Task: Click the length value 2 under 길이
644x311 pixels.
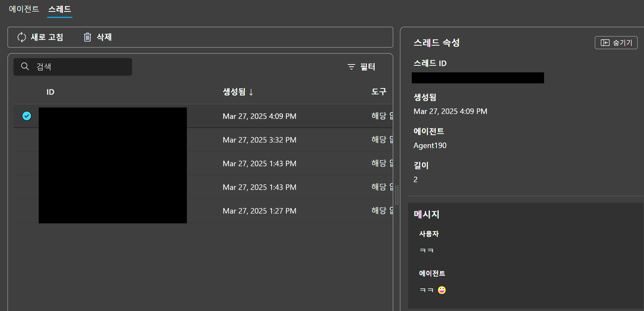Action: (x=415, y=180)
